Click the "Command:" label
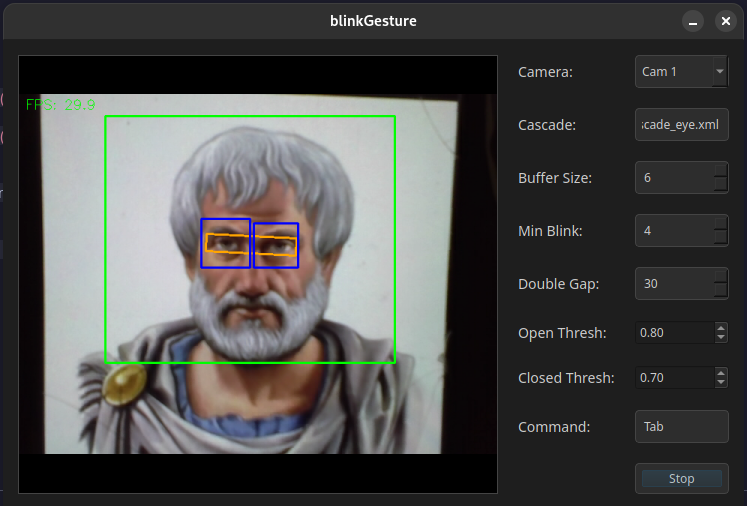Viewport: 747px width, 506px height. pyautogui.click(x=554, y=427)
